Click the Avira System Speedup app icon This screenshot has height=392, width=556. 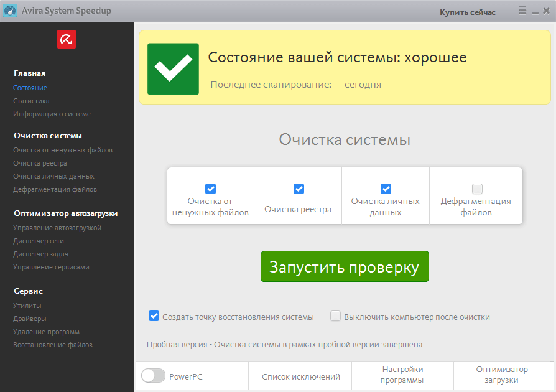9,10
